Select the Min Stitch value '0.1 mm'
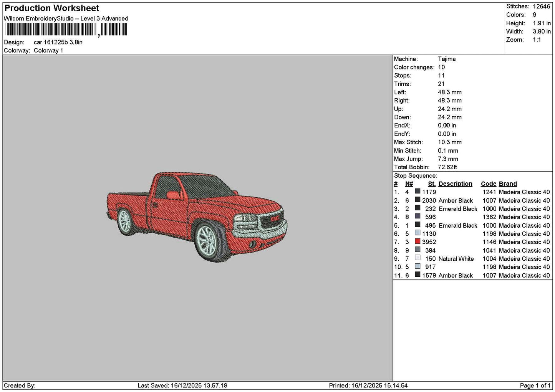 [448, 151]
